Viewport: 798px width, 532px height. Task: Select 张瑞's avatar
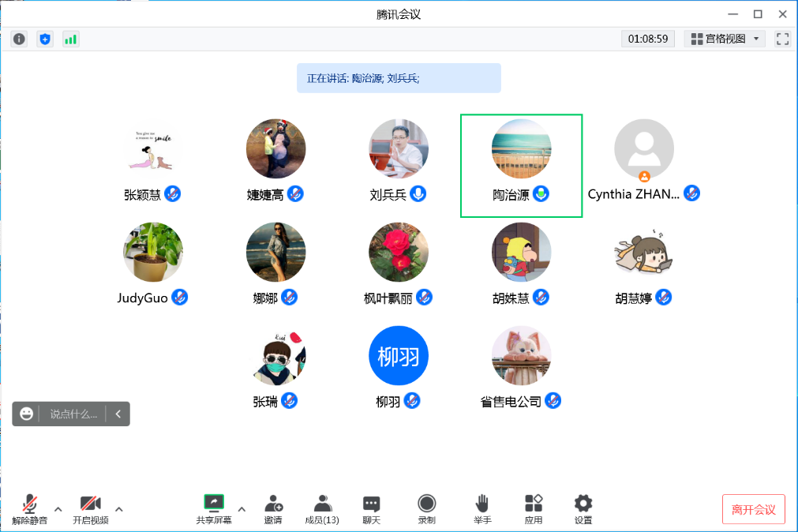point(275,355)
